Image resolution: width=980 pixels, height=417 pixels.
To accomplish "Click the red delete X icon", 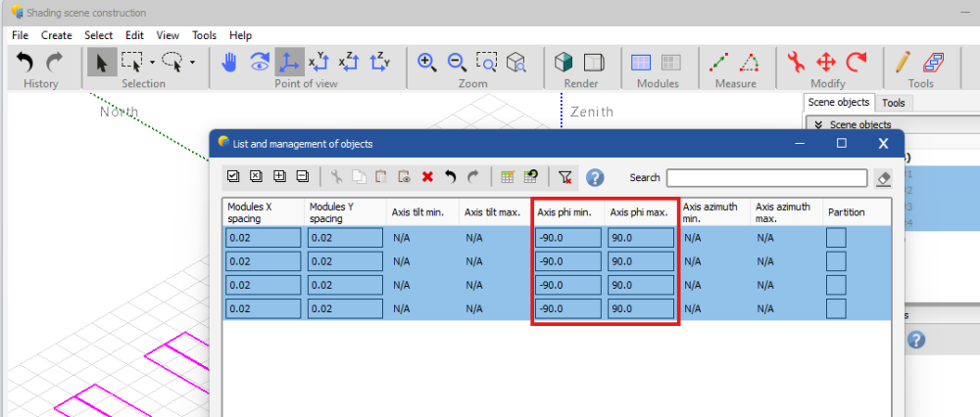I will coord(427,177).
